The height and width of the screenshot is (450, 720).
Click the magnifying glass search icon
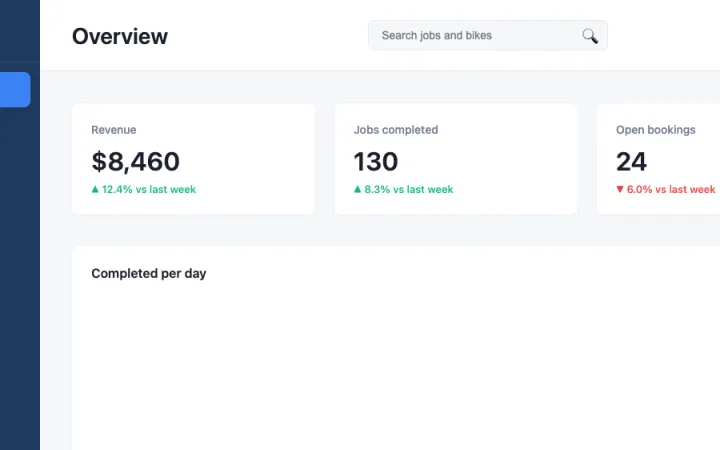coord(590,36)
